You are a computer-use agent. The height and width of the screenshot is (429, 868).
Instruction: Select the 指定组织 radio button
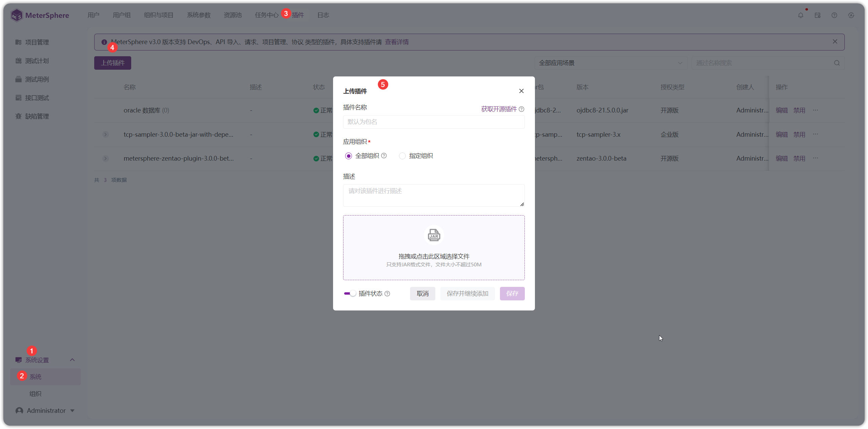coord(402,156)
